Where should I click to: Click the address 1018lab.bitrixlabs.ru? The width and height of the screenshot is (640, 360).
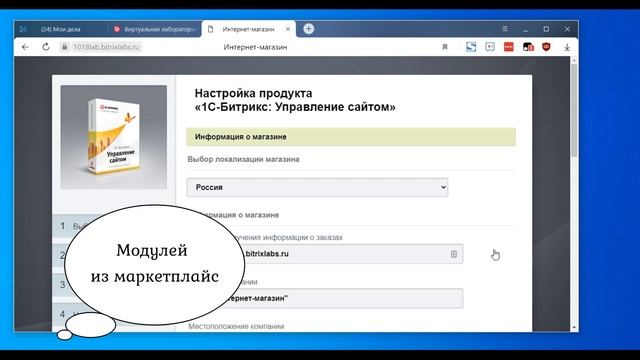(x=106, y=47)
